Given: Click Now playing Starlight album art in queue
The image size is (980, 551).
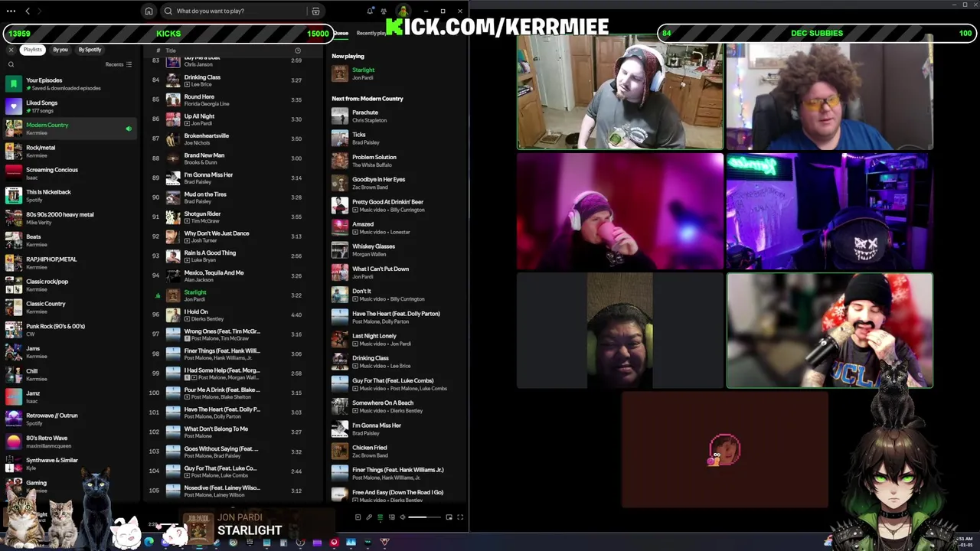Looking at the screenshot, I should pyautogui.click(x=339, y=73).
